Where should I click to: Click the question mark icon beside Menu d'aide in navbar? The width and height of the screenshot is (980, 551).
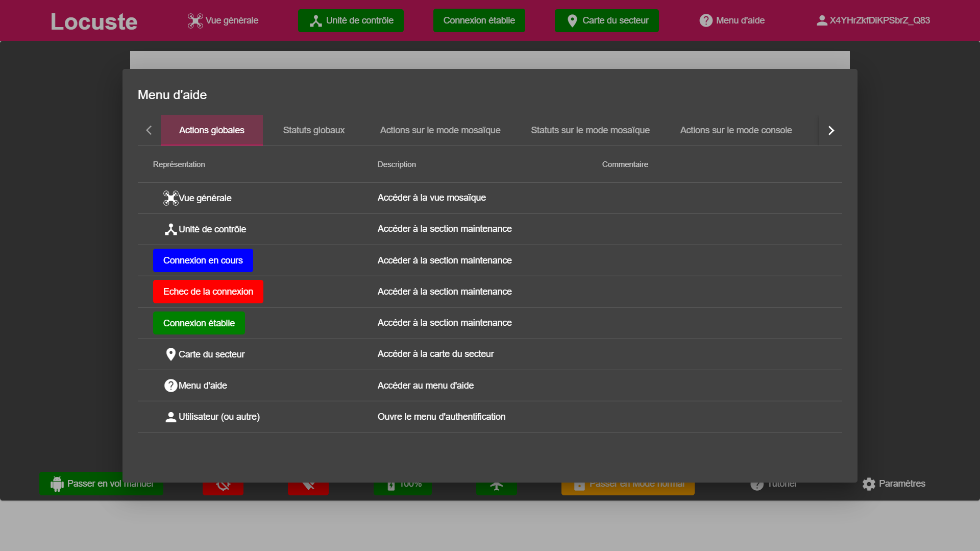[706, 20]
